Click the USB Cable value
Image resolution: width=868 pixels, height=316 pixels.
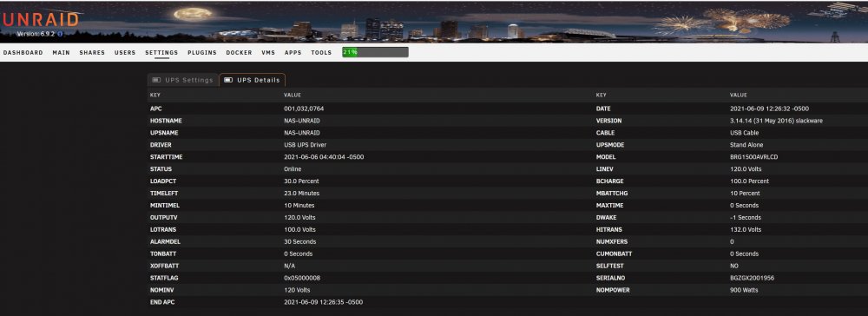[745, 133]
